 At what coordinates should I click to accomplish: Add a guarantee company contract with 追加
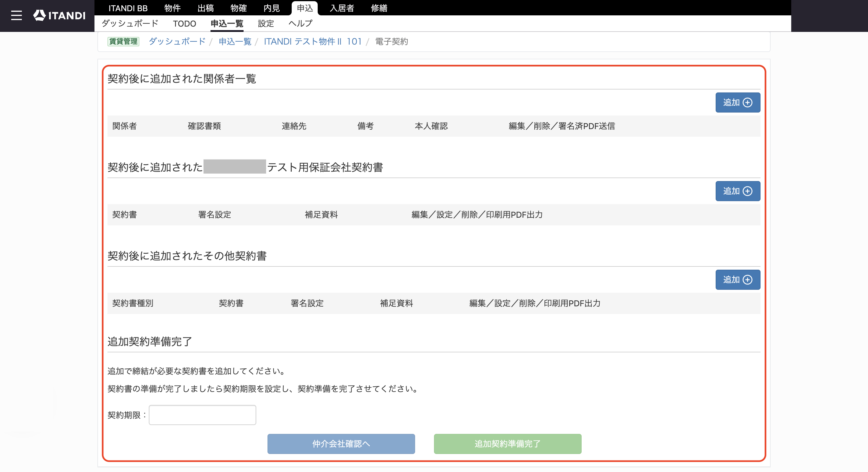(x=738, y=191)
